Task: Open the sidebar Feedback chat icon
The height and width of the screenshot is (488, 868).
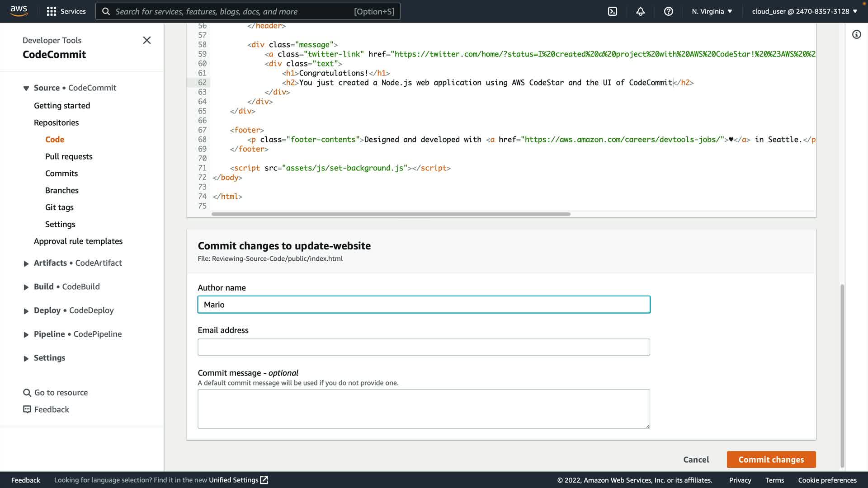Action: click(27, 409)
